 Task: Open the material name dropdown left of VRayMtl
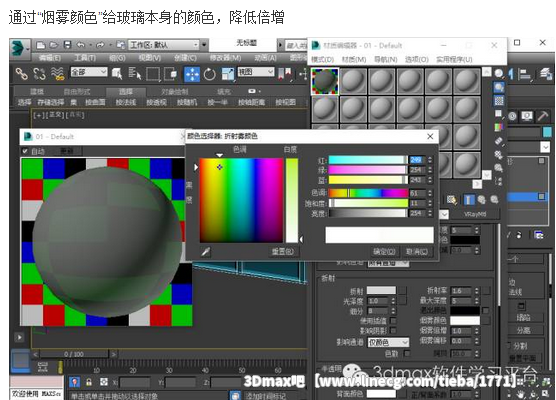444,215
